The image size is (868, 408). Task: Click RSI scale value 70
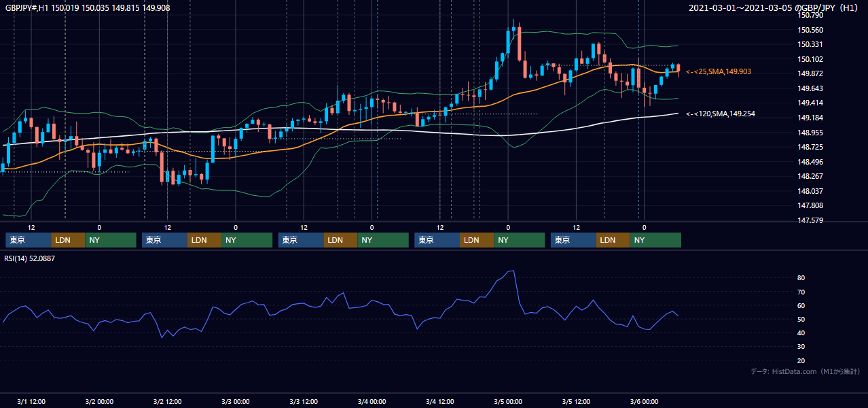(x=801, y=292)
